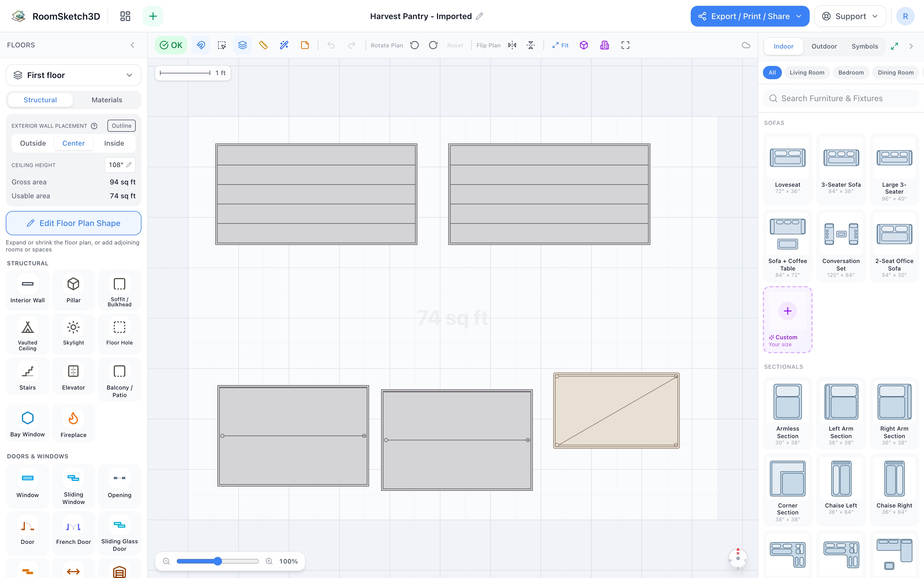Select the Skylight element

73,334
